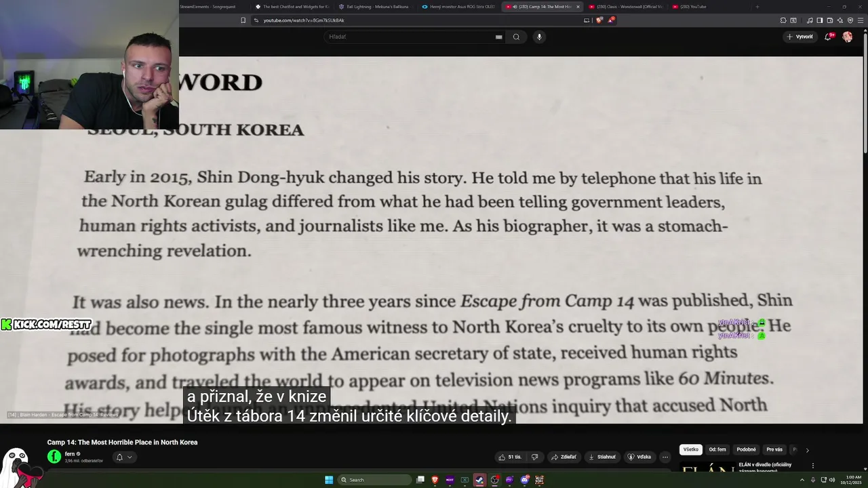Viewport: 868px width, 488px height.
Task: Open YouTube notifications bell
Action: click(x=828, y=37)
